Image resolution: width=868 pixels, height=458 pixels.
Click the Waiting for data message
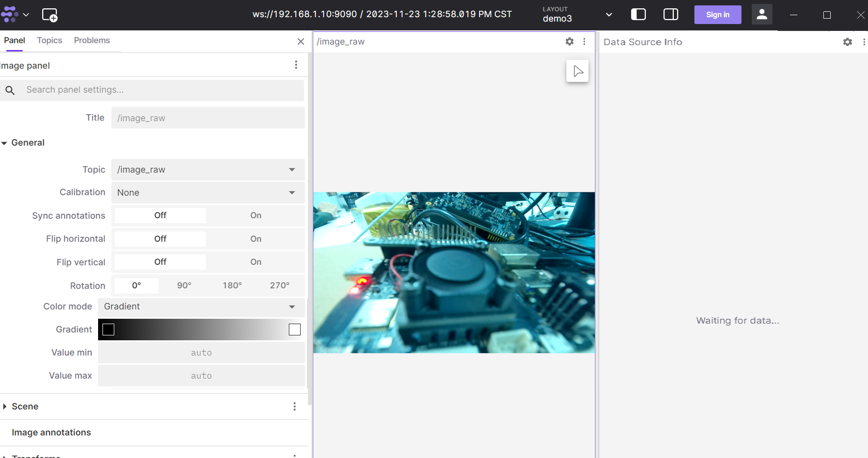click(x=738, y=321)
